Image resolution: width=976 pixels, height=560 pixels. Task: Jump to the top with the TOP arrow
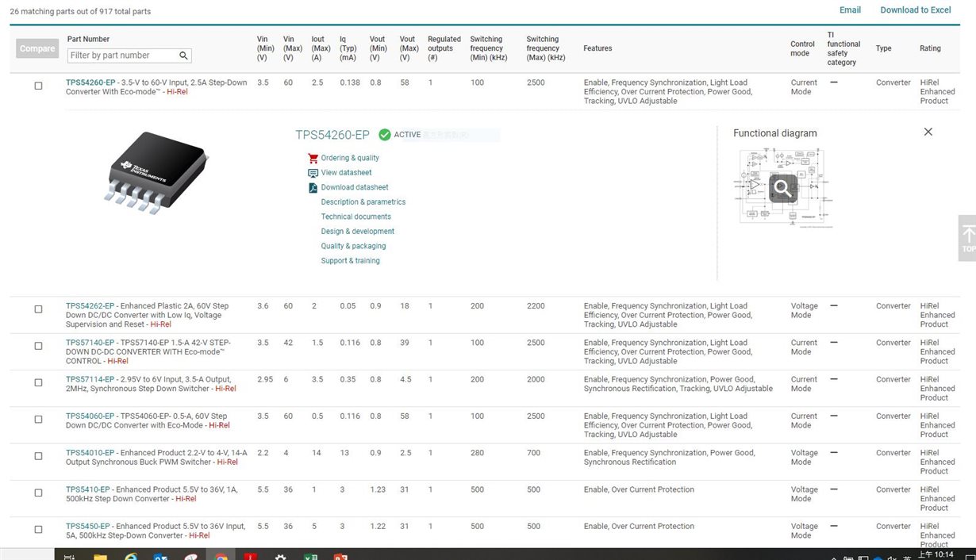tap(968, 238)
